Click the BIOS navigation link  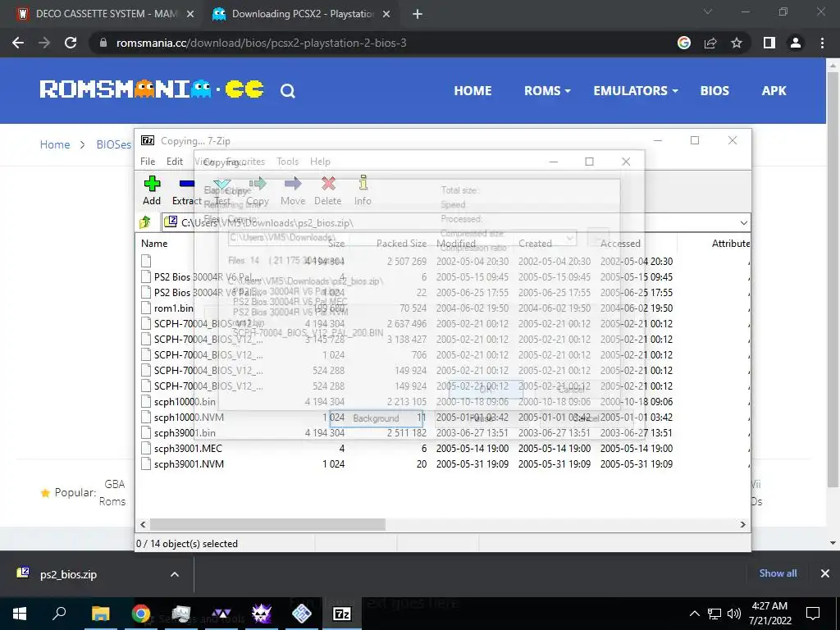(714, 91)
